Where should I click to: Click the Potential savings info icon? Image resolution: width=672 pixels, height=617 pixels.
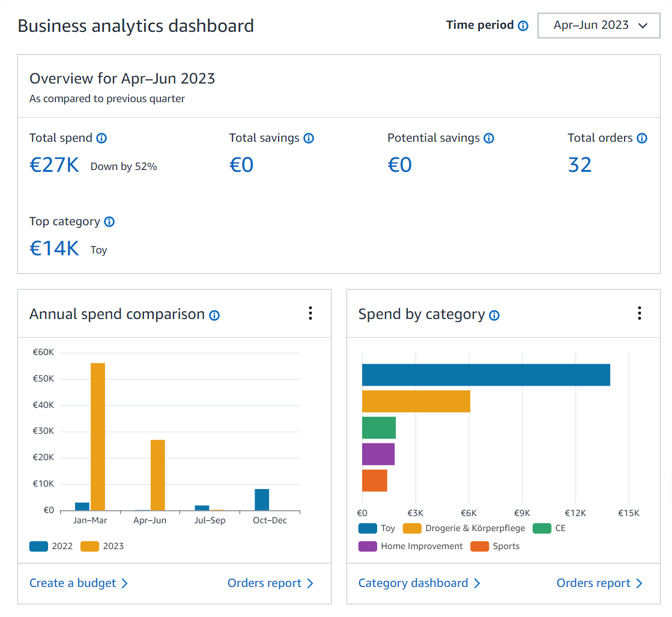point(489,138)
